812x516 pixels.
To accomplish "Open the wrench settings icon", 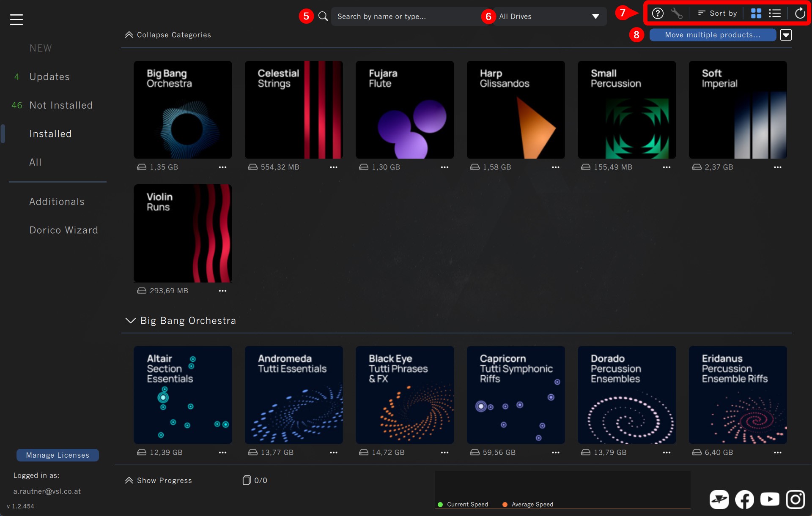I will coord(677,14).
